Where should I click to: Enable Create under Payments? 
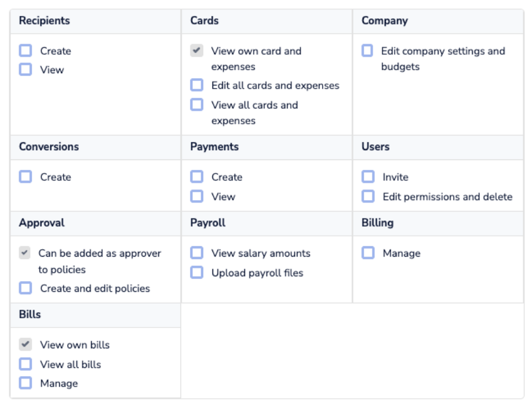pos(196,177)
